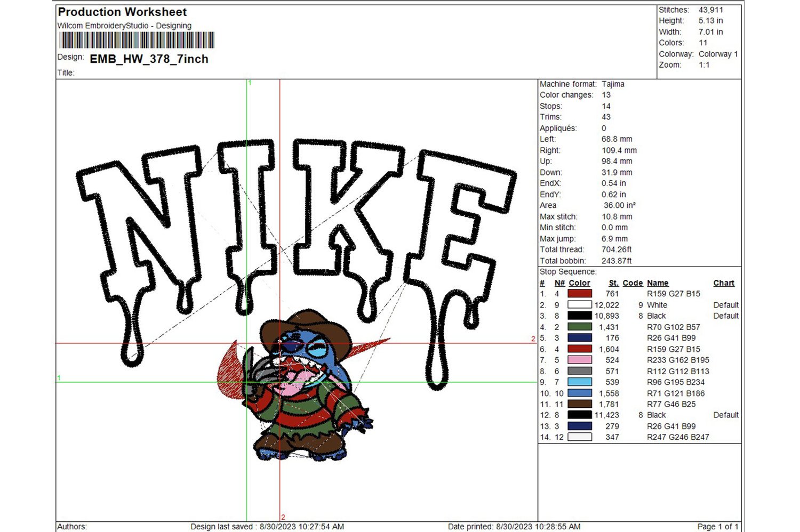Select the Height value "5.13 in"

click(711, 21)
